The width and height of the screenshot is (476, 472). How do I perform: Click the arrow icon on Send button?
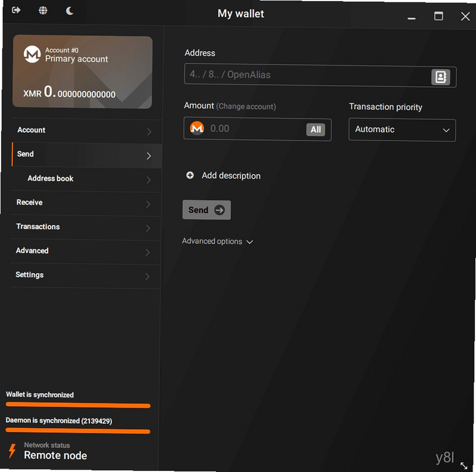(x=220, y=210)
